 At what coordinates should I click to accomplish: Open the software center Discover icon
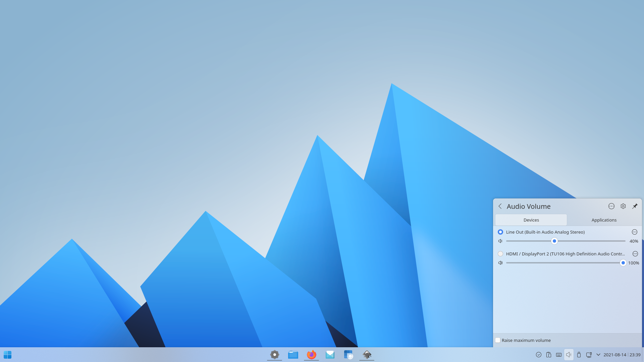click(x=348, y=355)
